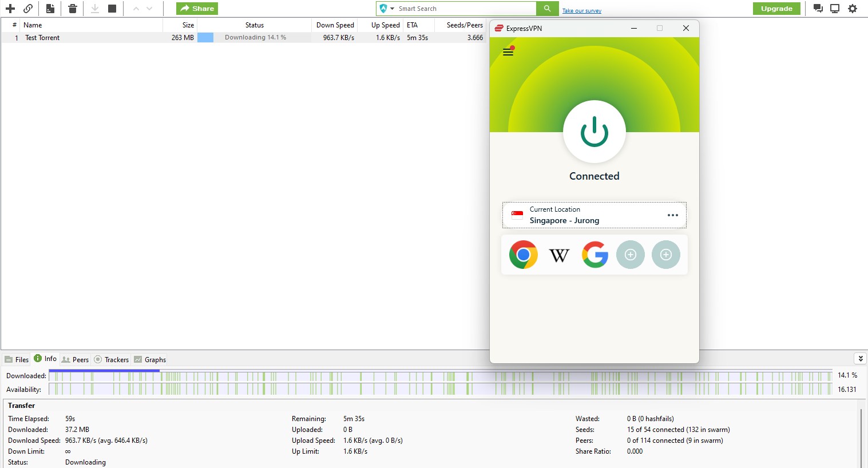Click the Upgrade button

pyautogui.click(x=776, y=9)
